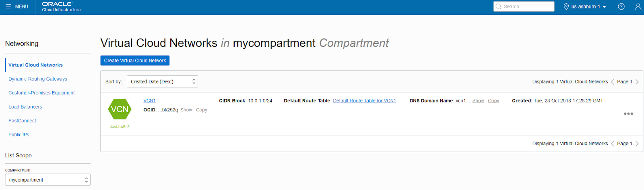The image size is (644, 190).
Task: Open the help question mark icon
Action: (621, 6)
